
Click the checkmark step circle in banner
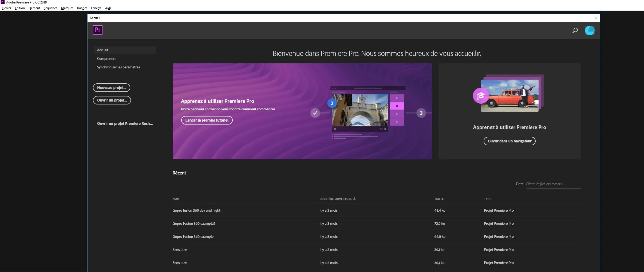(315, 113)
